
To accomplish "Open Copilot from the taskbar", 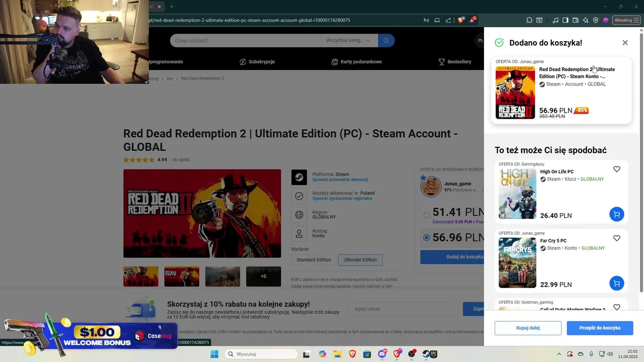I will (x=322, y=354).
